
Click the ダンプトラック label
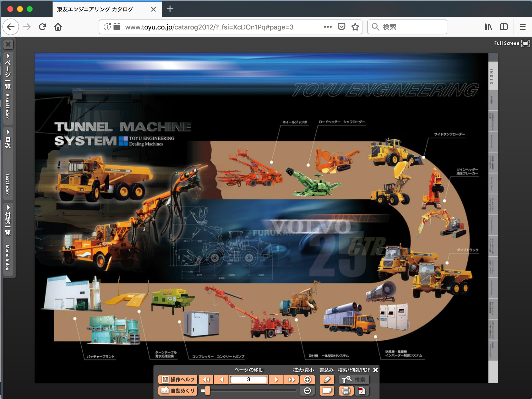point(467,250)
